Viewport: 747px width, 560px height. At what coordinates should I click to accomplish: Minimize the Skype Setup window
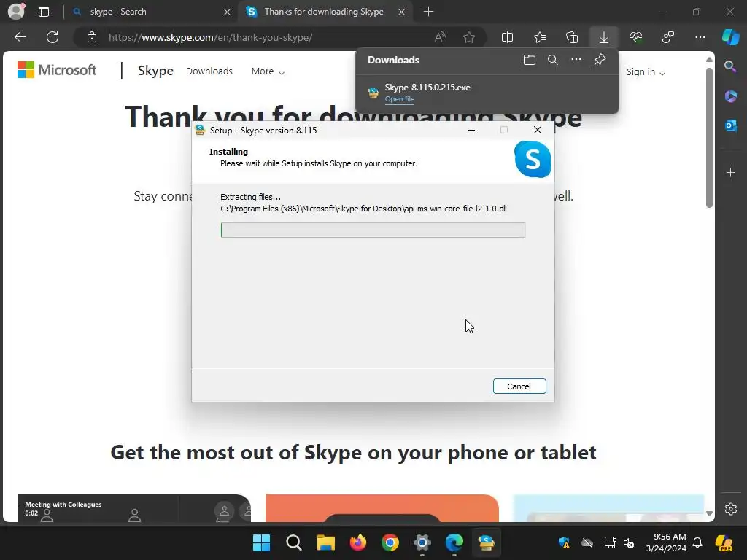tap(471, 130)
